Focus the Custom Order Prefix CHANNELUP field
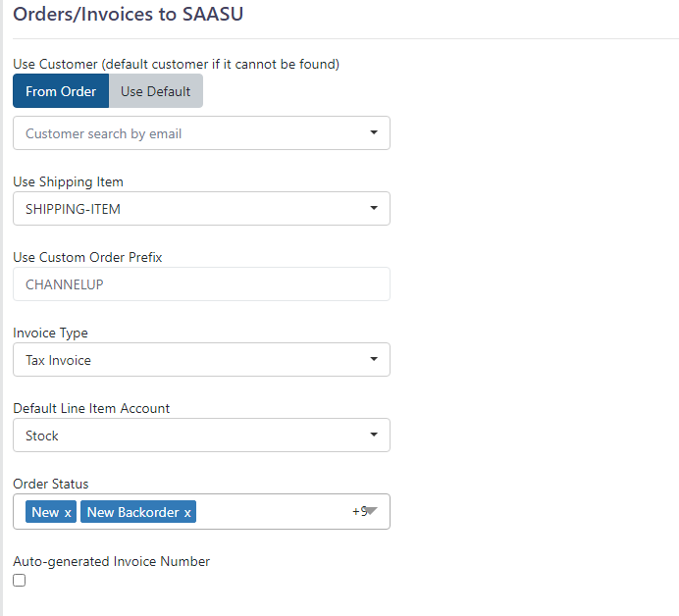Viewport: 679px width, 616px height. pos(201,284)
